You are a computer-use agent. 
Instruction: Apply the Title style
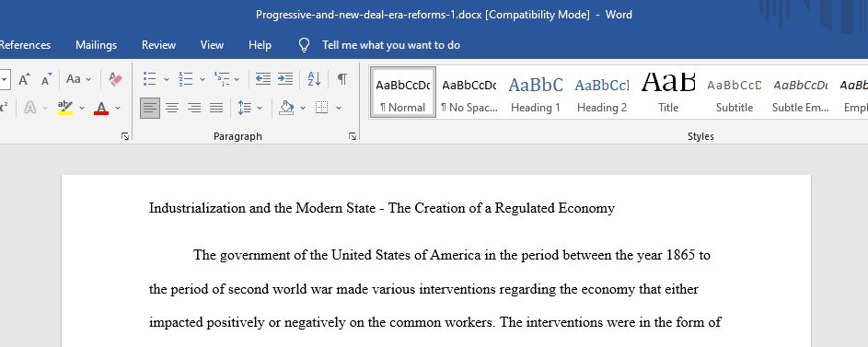point(668,93)
